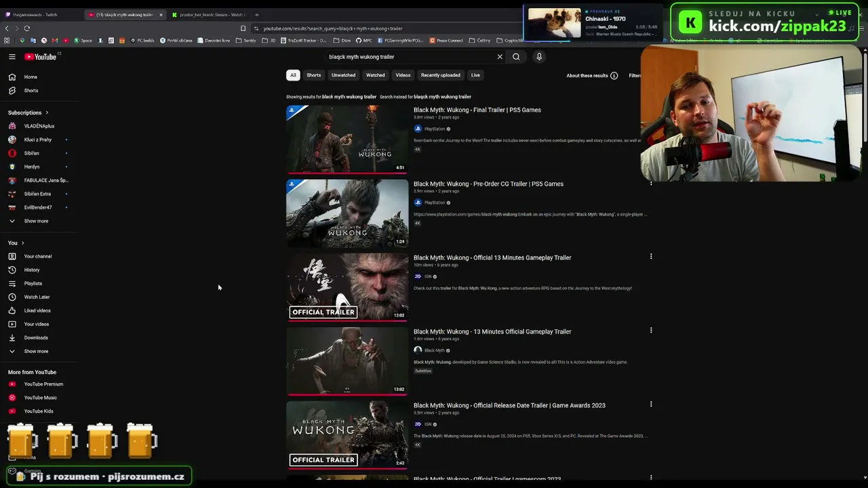This screenshot has width=868, height=488.
Task: Open Official Release Date Trailer Game Awards 2023 title
Action: click(509, 405)
